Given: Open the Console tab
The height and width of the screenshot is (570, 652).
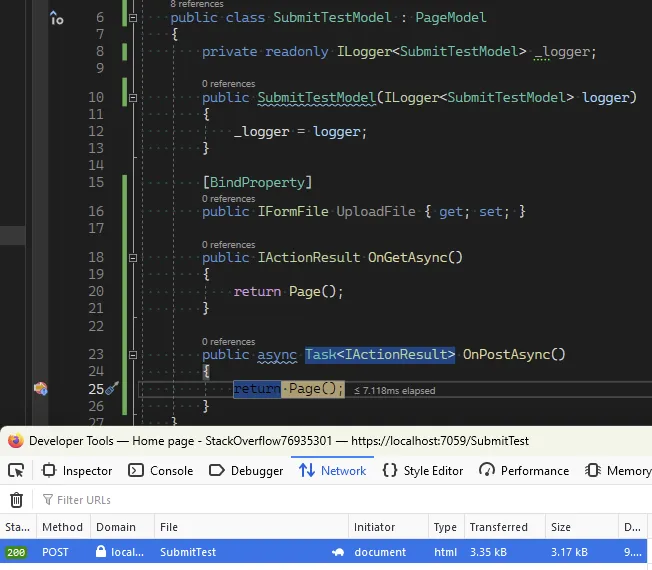Looking at the screenshot, I should 161,471.
